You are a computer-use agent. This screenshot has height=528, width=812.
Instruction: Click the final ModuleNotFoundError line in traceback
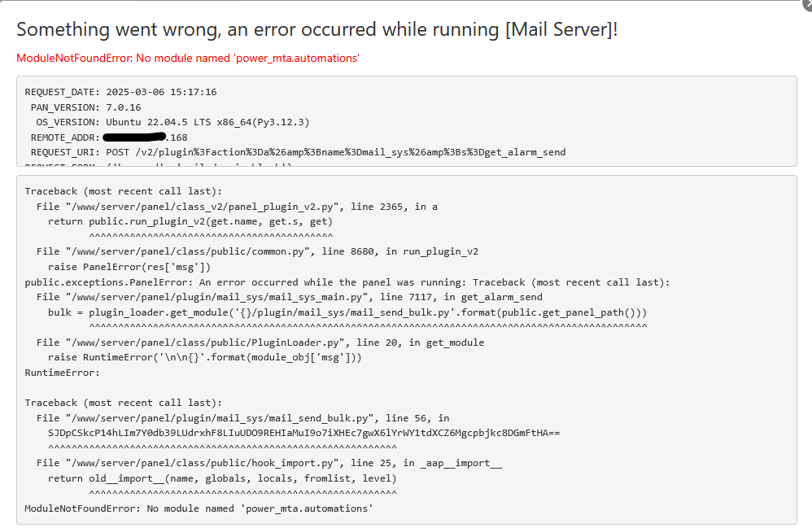click(x=199, y=508)
